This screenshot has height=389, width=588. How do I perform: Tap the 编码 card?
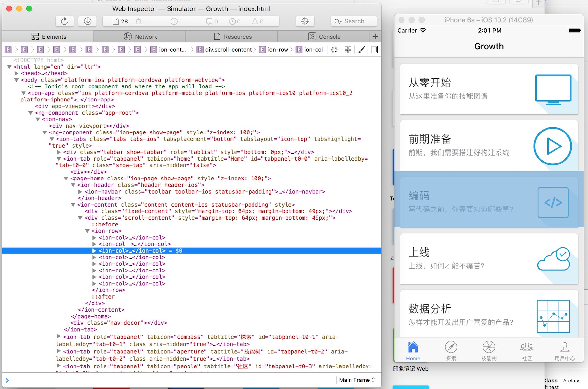489,202
